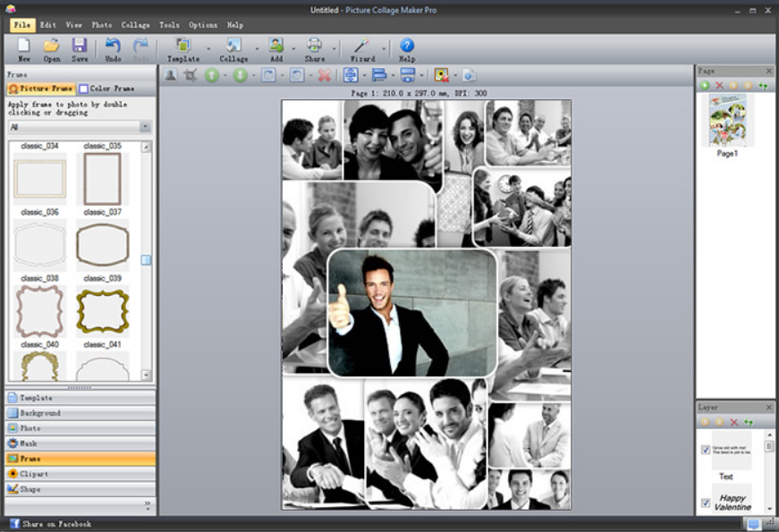Click the center-on-page alignment icon
This screenshot has width=779, height=532.
tap(351, 75)
